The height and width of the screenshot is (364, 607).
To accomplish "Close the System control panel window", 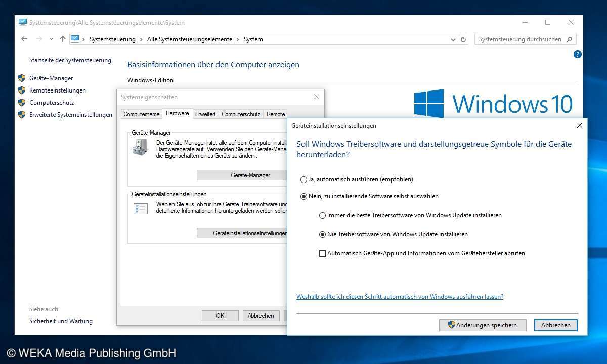I will click(x=571, y=22).
